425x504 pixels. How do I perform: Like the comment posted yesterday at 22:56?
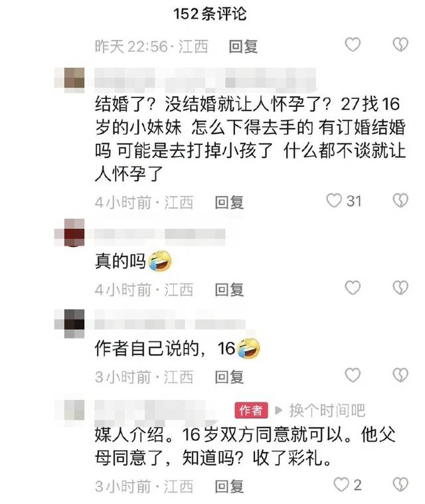coord(353,44)
